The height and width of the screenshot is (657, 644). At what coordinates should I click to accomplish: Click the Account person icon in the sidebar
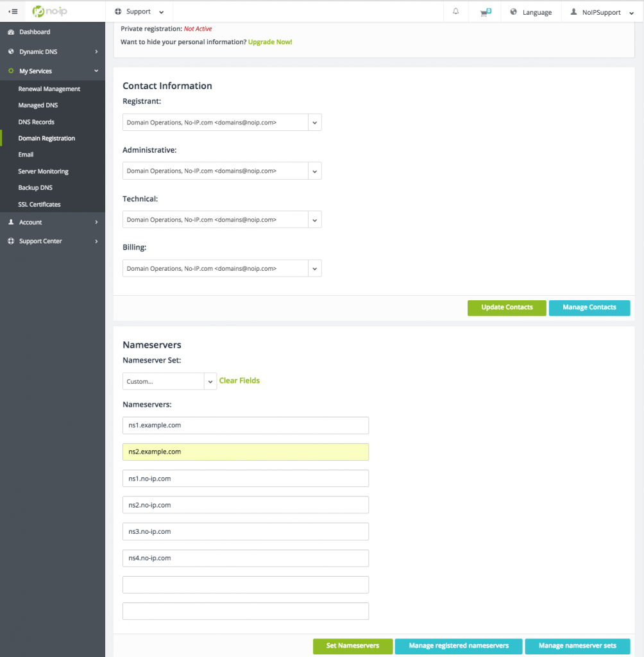(12, 222)
